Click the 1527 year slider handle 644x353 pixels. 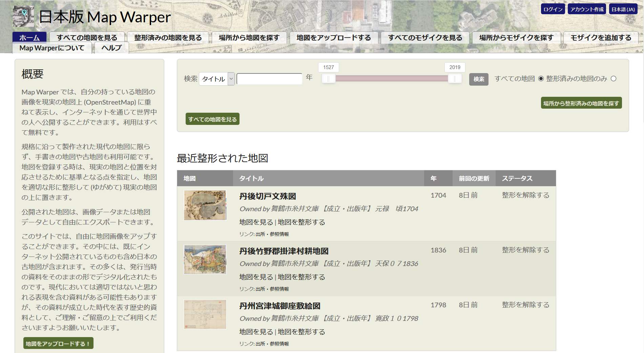328,79
